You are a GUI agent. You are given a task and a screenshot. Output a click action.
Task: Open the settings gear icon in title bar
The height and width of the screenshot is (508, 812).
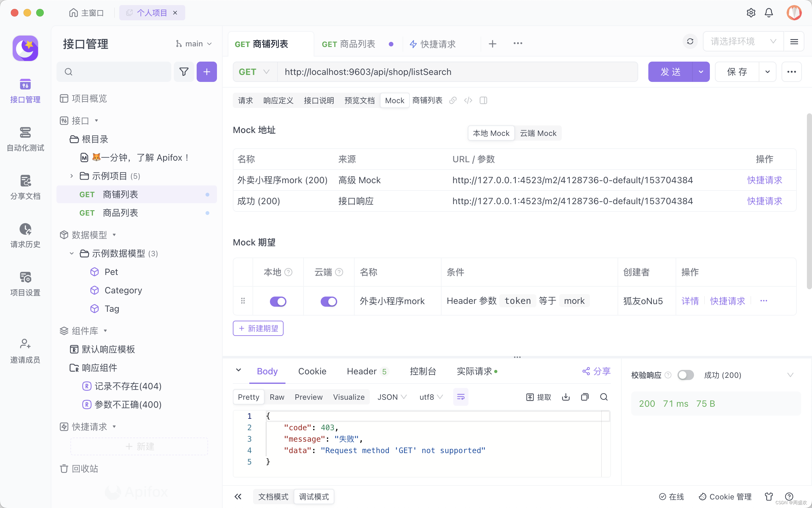tap(750, 13)
